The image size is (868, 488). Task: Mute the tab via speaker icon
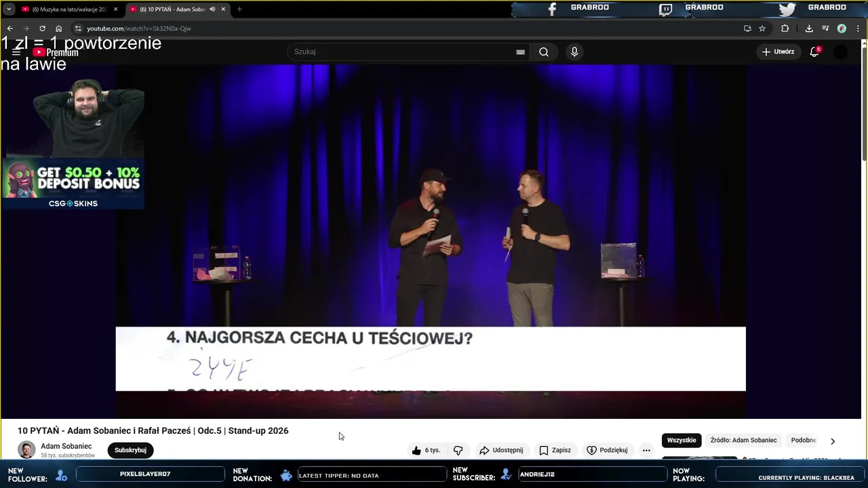[212, 9]
